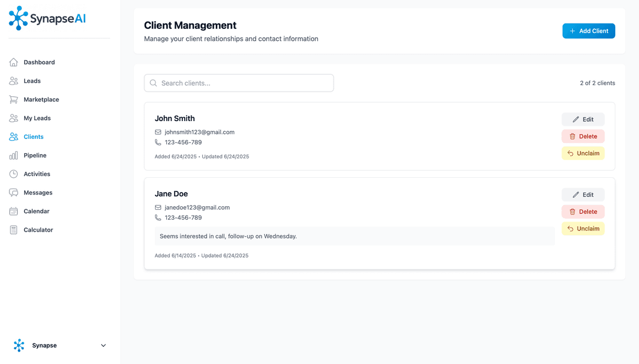Click Jane Doe's phone icon
639x364 pixels.
(x=157, y=217)
